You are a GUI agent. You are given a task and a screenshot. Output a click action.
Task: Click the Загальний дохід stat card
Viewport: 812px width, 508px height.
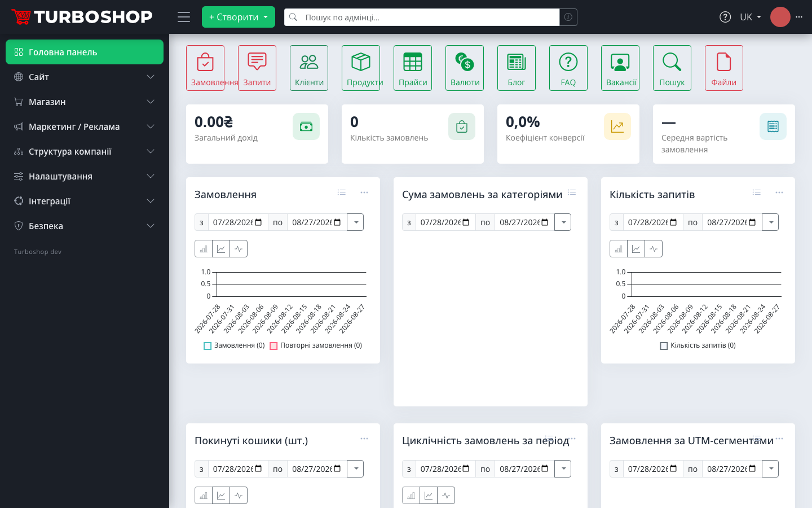257,134
